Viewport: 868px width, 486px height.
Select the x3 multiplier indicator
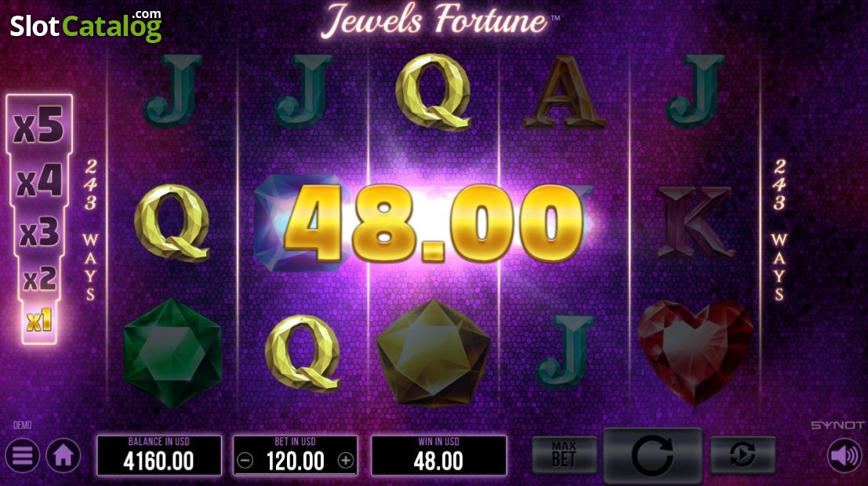38,233
